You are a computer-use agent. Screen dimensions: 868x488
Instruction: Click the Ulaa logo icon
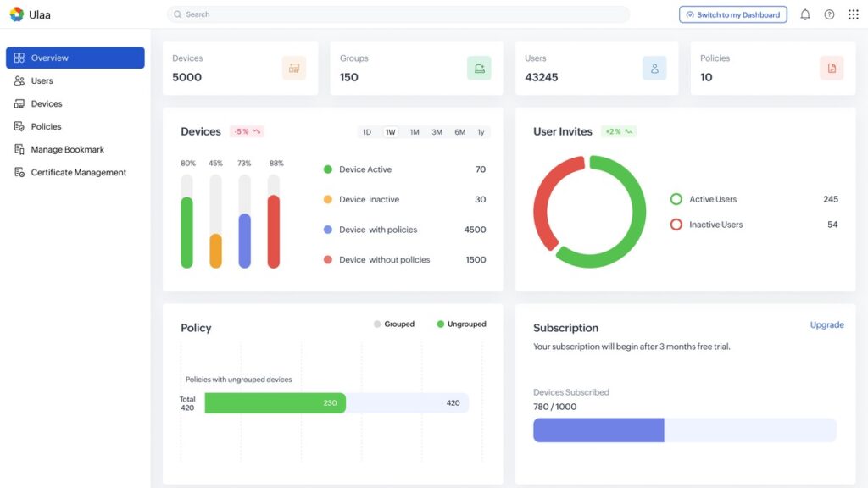tap(16, 14)
